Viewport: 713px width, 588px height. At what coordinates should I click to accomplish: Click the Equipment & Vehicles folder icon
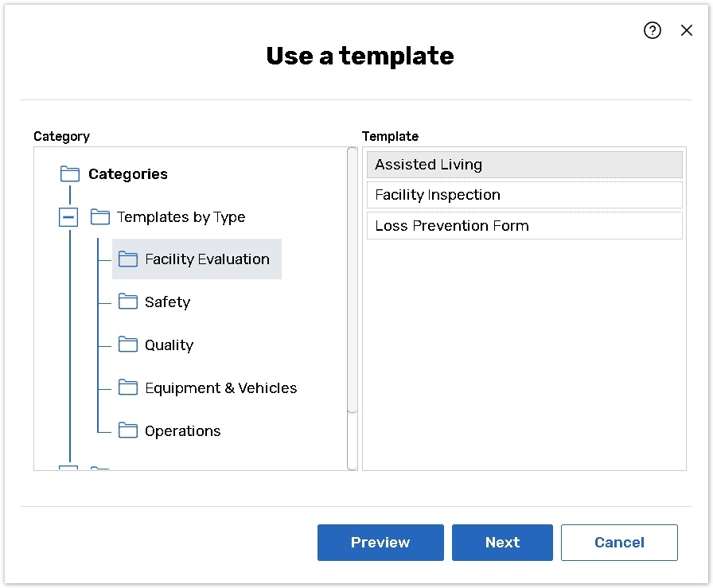pos(128,387)
